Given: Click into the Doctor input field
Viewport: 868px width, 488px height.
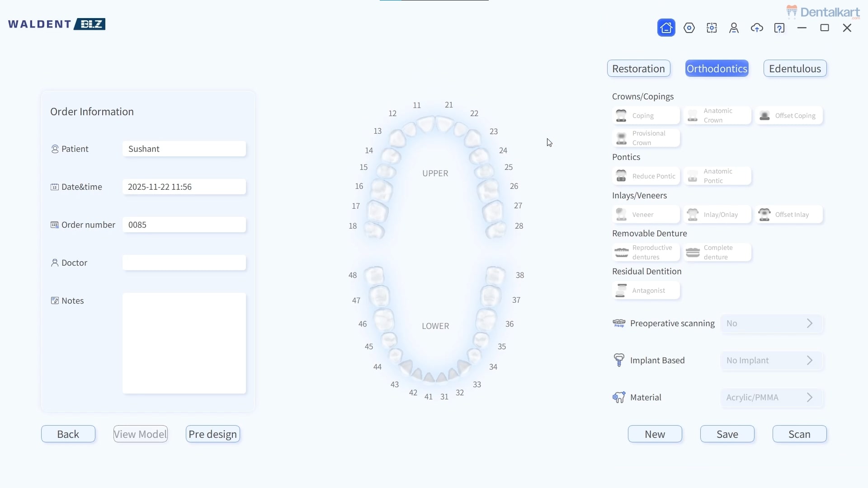Looking at the screenshot, I should (x=184, y=263).
